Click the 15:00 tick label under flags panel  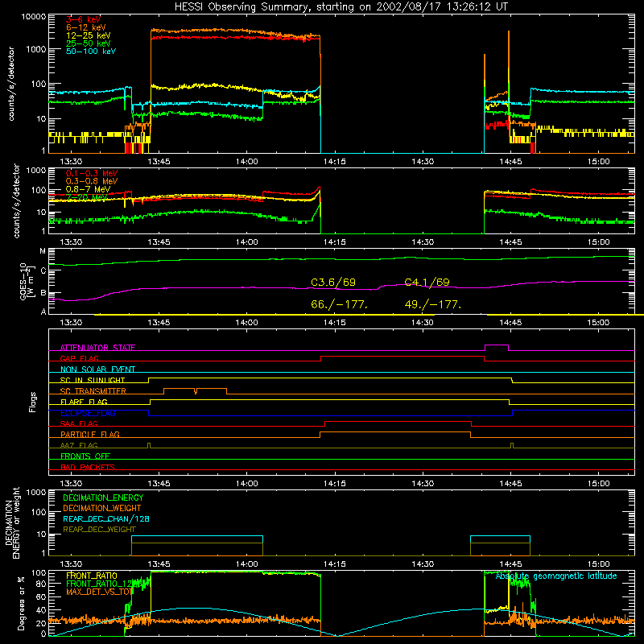[598, 484]
